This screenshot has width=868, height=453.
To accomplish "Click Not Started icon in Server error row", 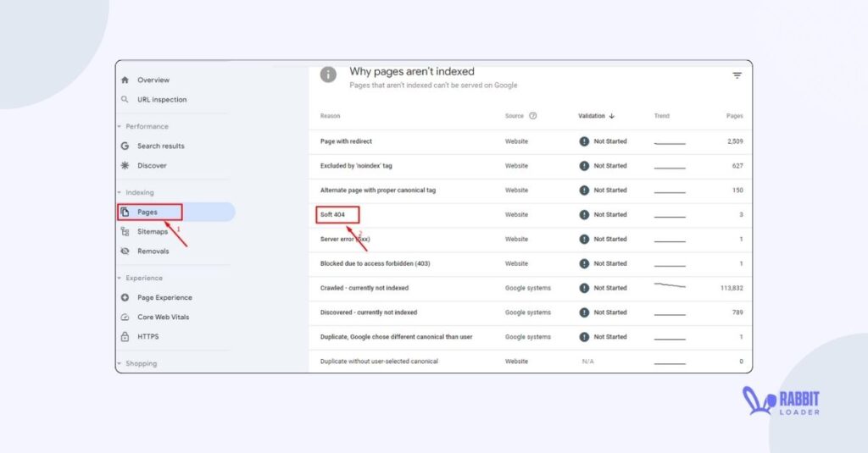I will [584, 239].
